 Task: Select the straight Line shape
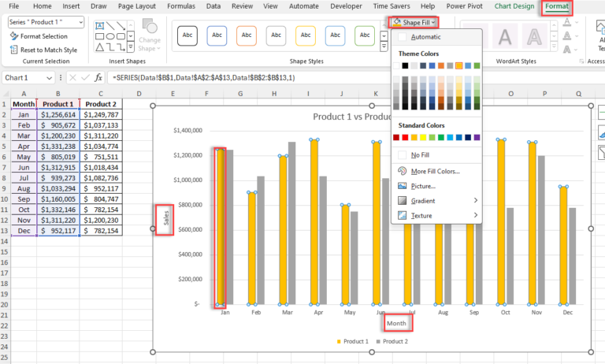pyautogui.click(x=110, y=26)
